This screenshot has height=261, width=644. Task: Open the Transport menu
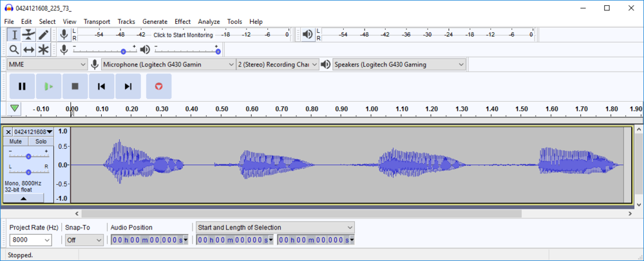click(97, 22)
